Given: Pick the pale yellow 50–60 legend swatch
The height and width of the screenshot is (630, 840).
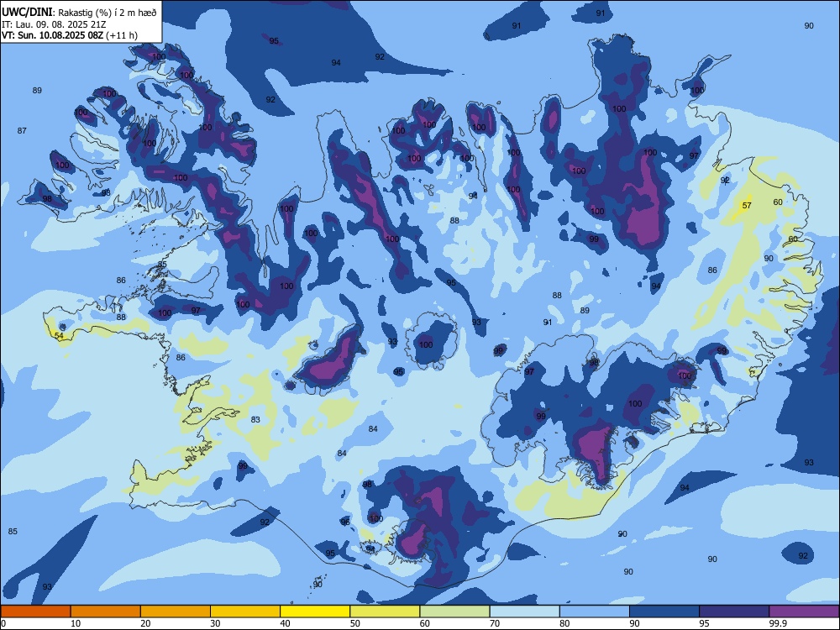Looking at the screenshot, I should pos(385,612).
